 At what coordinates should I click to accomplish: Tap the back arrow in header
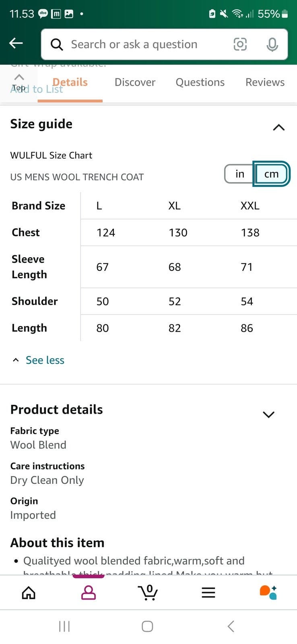(16, 43)
